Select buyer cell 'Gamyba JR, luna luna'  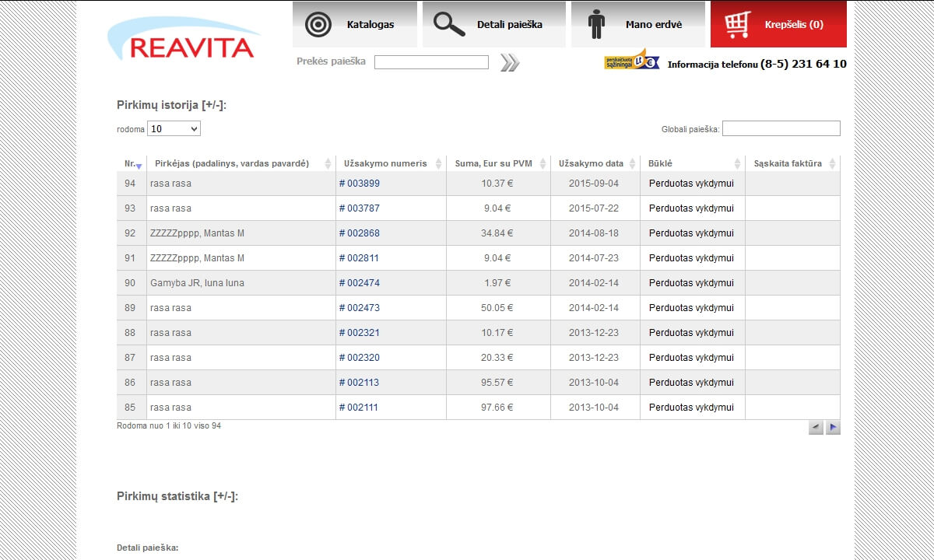click(241, 283)
